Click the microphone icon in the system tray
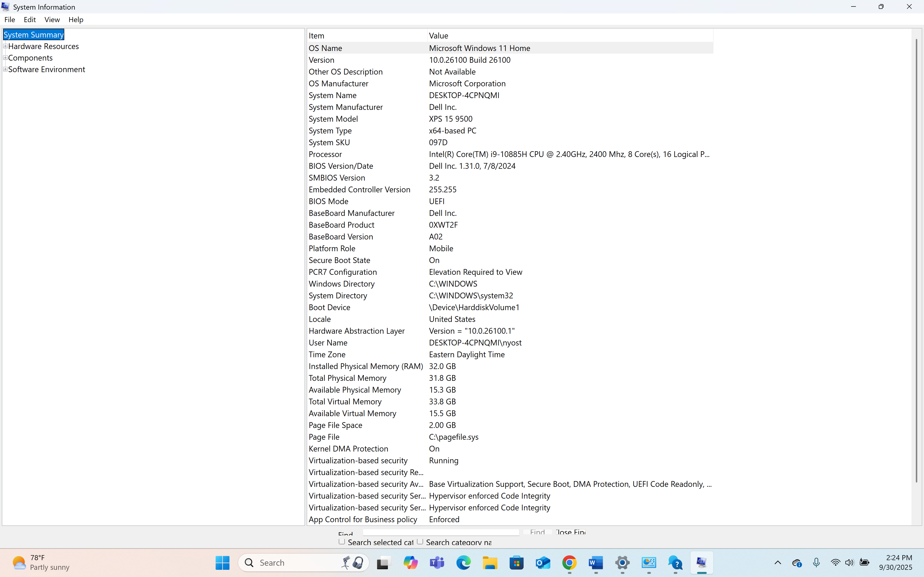Image resolution: width=924 pixels, height=577 pixels. [816, 563]
